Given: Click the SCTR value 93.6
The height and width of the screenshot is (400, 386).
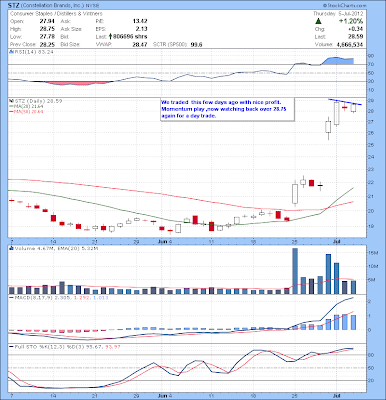Looking at the screenshot, I should click(x=196, y=44).
